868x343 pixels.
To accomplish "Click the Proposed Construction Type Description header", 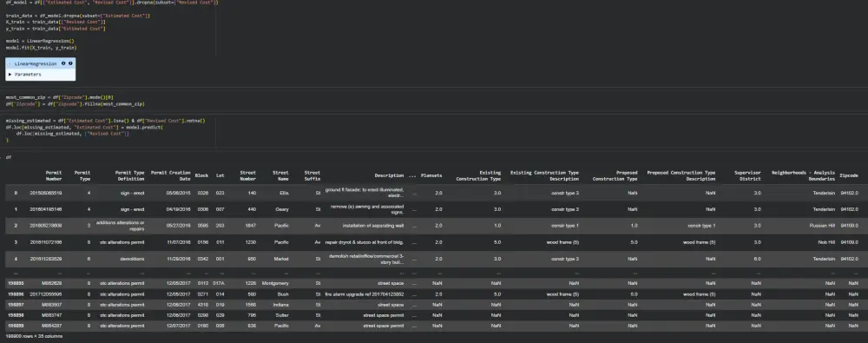I will pos(681,175).
